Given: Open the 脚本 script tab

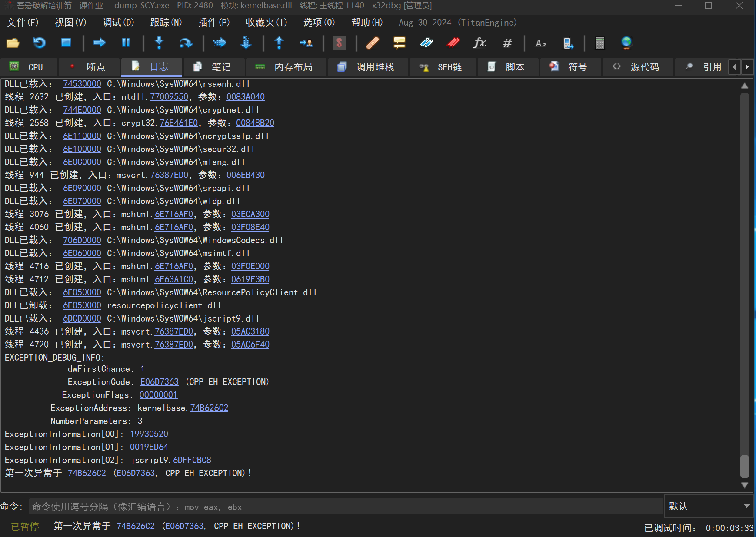Looking at the screenshot, I should point(508,67).
